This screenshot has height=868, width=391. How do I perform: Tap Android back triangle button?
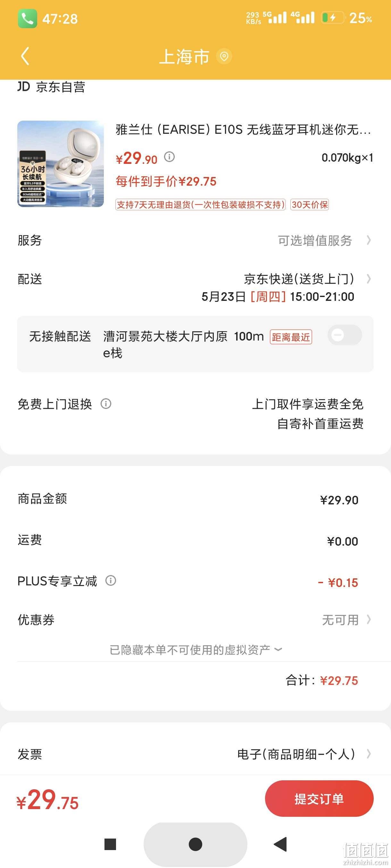[x=281, y=844]
